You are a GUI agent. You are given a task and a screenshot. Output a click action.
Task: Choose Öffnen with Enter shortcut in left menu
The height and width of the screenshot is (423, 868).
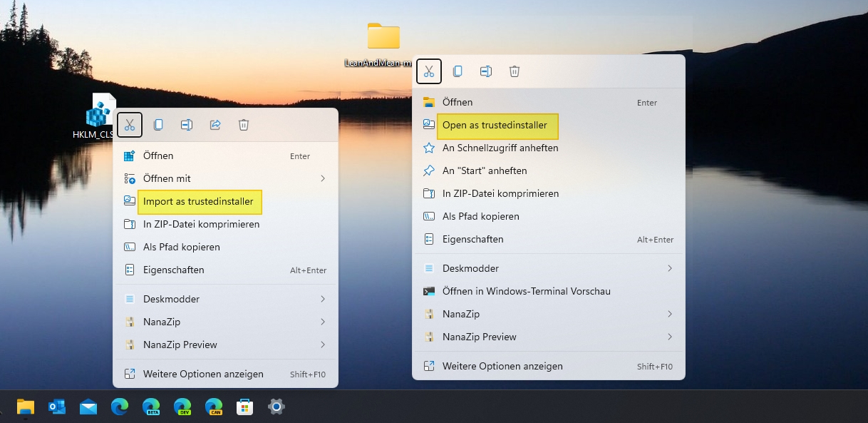(x=225, y=156)
